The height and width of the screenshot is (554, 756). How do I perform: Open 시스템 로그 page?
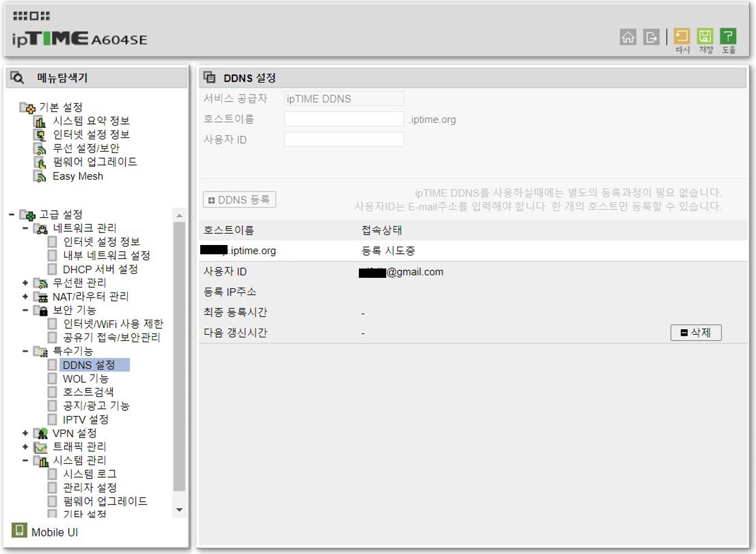coord(90,474)
